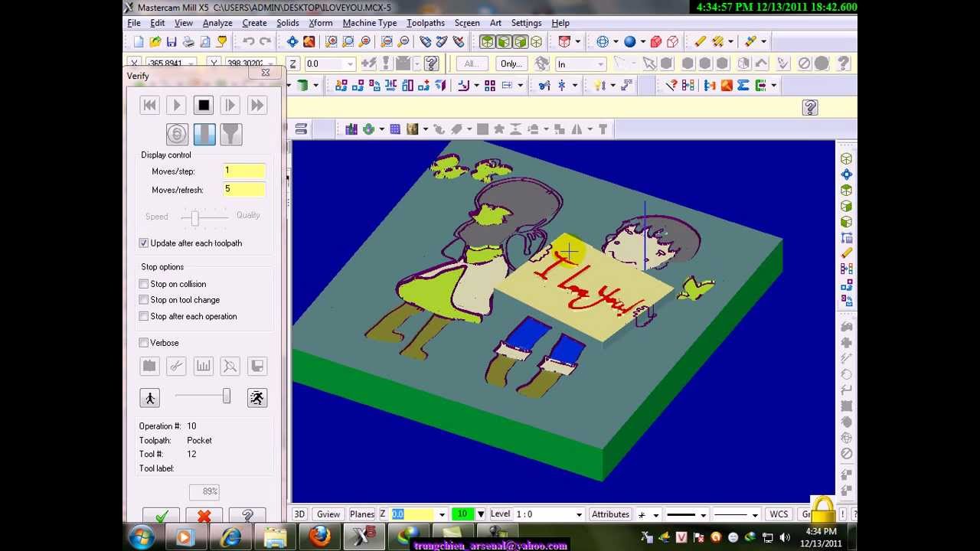Undo the last action in toolbar
Screen dimensions: 980x551
click(x=248, y=42)
